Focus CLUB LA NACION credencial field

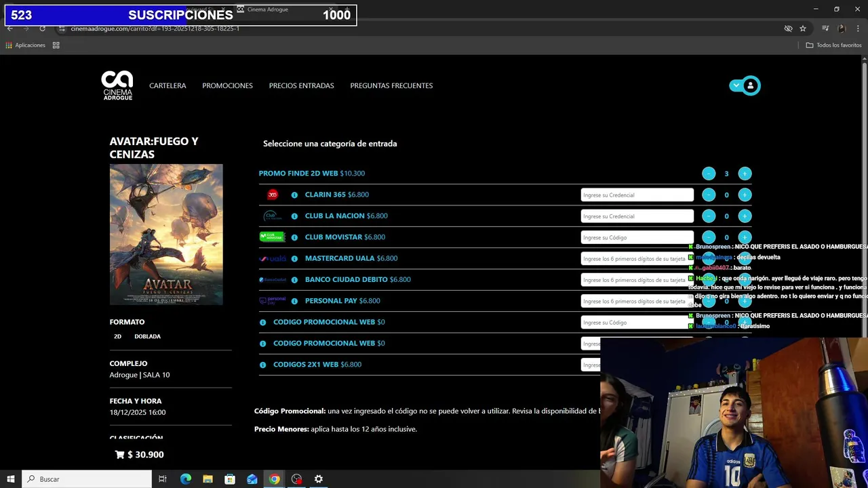click(x=637, y=216)
